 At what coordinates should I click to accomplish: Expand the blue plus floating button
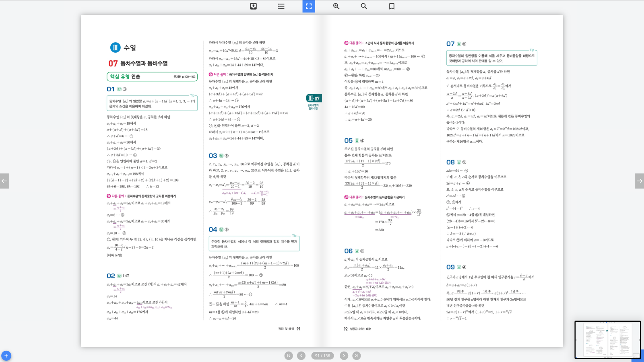click(x=6, y=356)
